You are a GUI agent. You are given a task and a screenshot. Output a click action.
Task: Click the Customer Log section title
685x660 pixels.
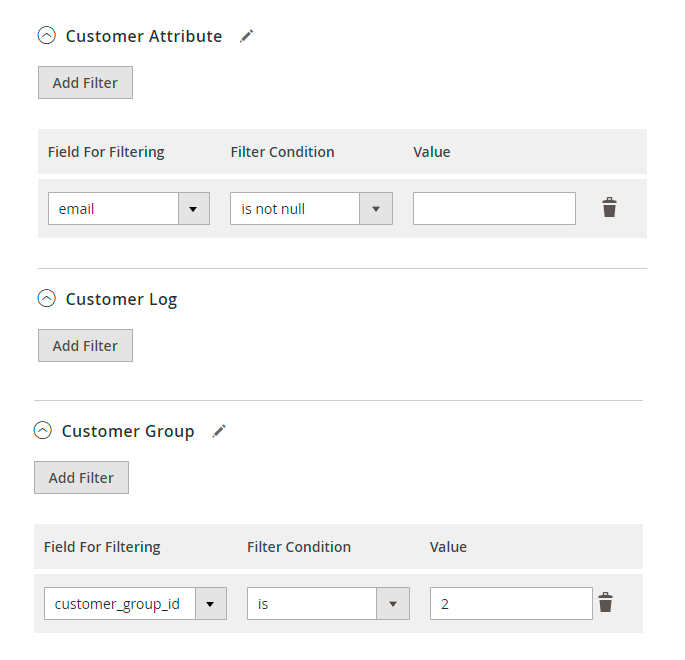point(121,300)
